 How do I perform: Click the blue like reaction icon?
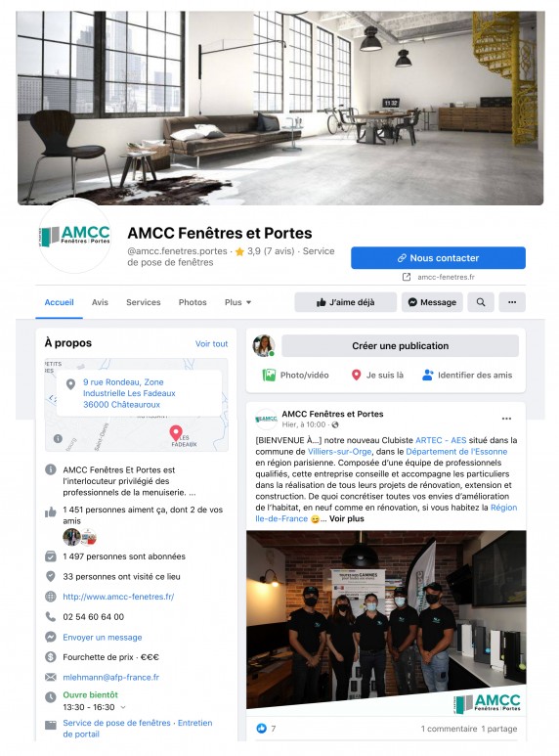(x=261, y=728)
